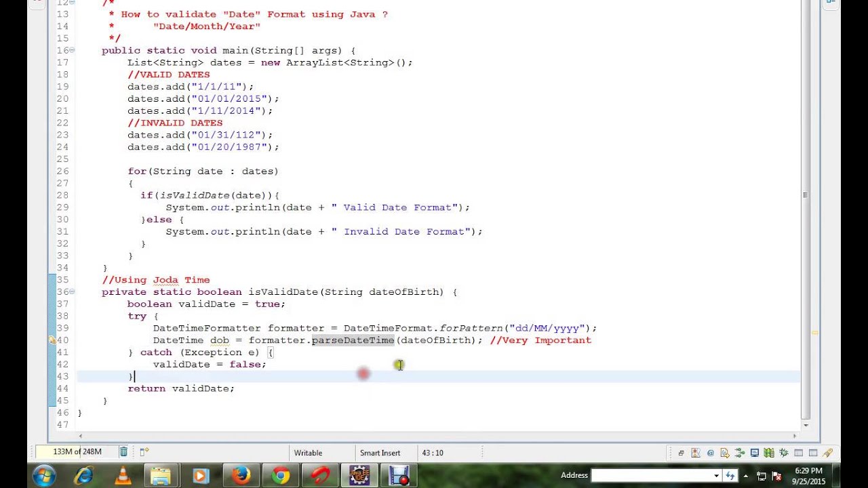Click the "01/01/2015" date string
This screenshot has height=488, width=868.
pos(229,99)
